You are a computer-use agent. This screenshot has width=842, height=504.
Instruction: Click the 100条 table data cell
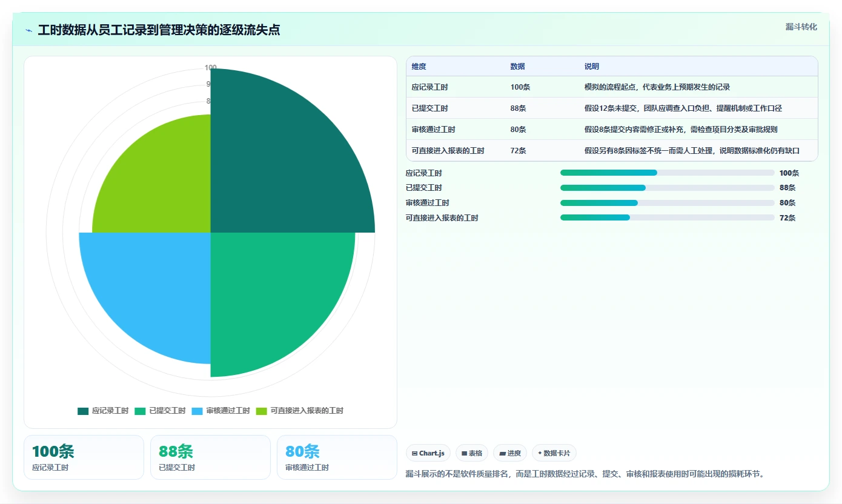pos(520,87)
